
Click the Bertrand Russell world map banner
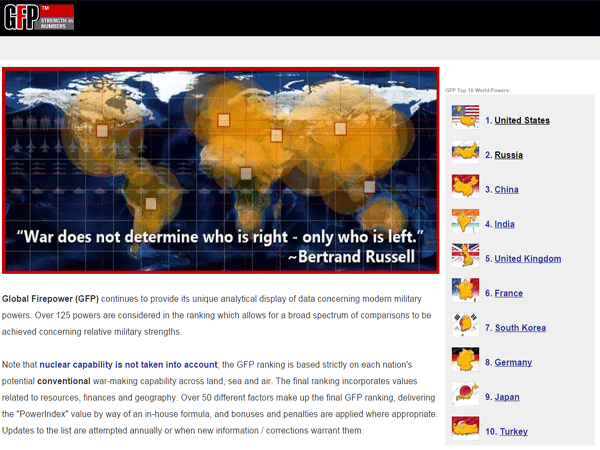(x=221, y=170)
